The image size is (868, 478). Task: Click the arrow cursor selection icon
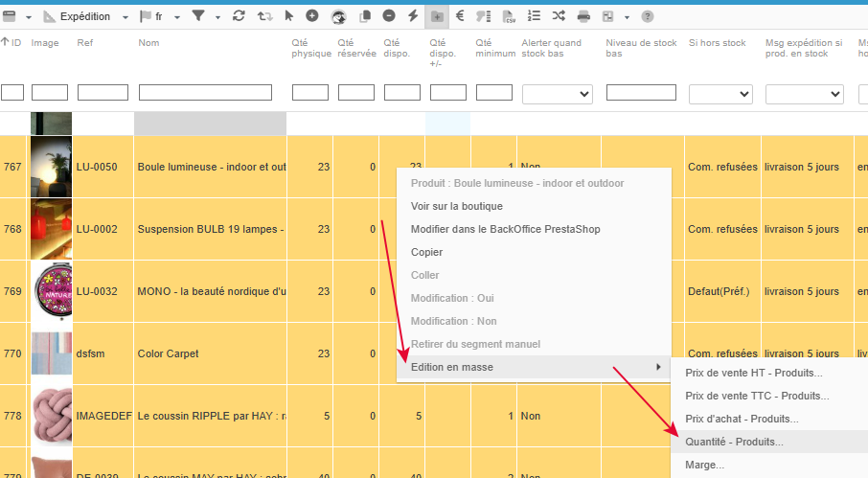click(x=288, y=16)
